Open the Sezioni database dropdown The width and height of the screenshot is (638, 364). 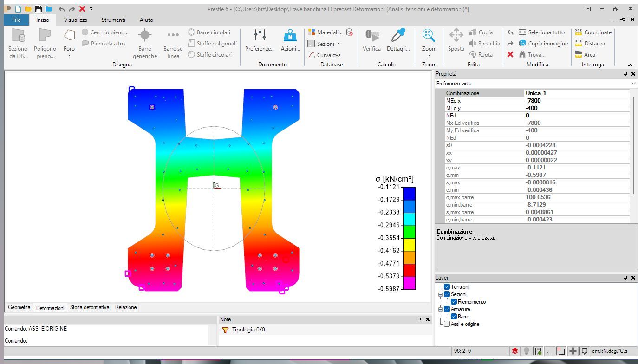tap(325, 44)
